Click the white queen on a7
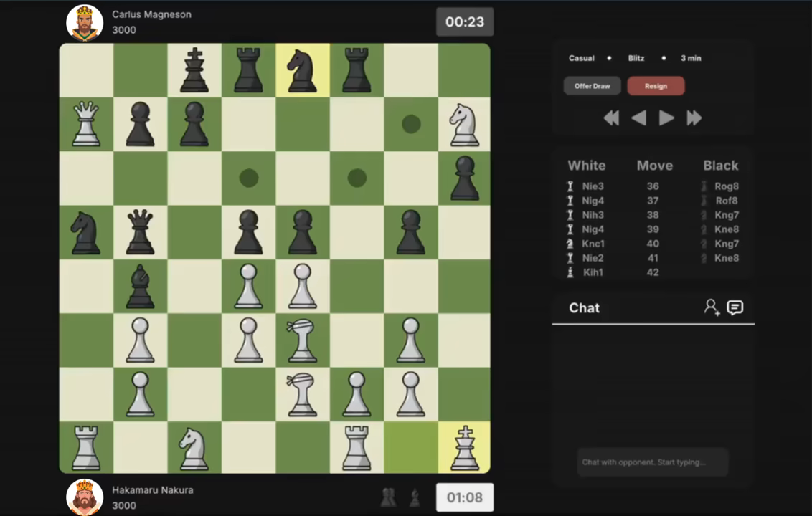The height and width of the screenshot is (516, 812). [86, 124]
